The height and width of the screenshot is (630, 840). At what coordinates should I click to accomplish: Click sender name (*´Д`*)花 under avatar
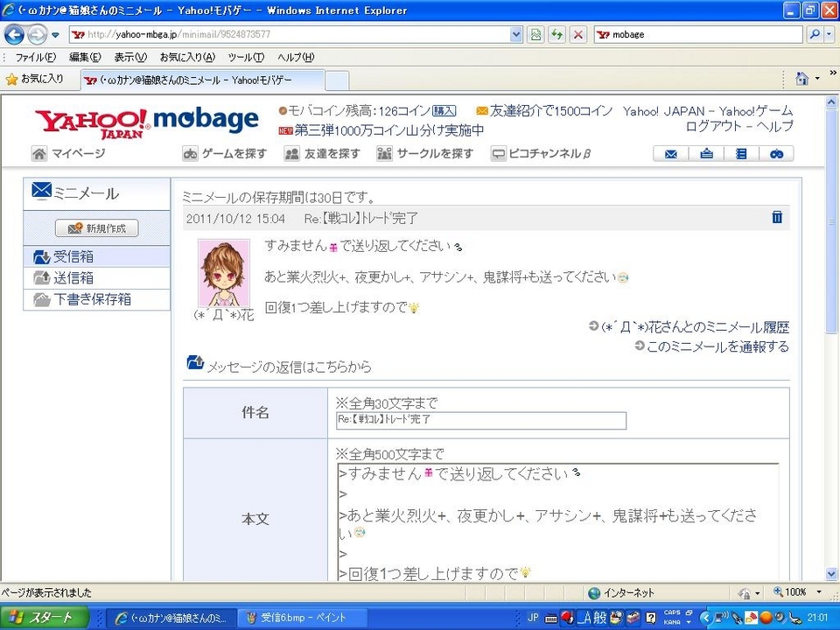pos(224,315)
